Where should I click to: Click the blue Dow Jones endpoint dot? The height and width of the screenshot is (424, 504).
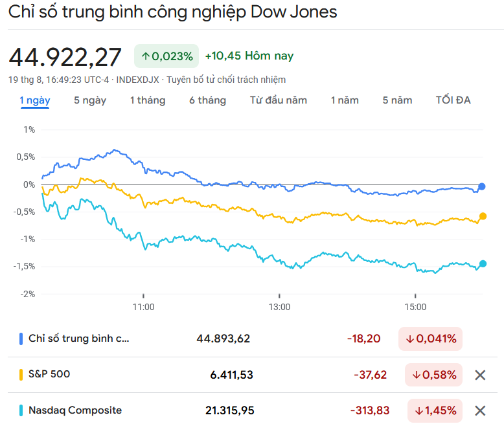482,186
